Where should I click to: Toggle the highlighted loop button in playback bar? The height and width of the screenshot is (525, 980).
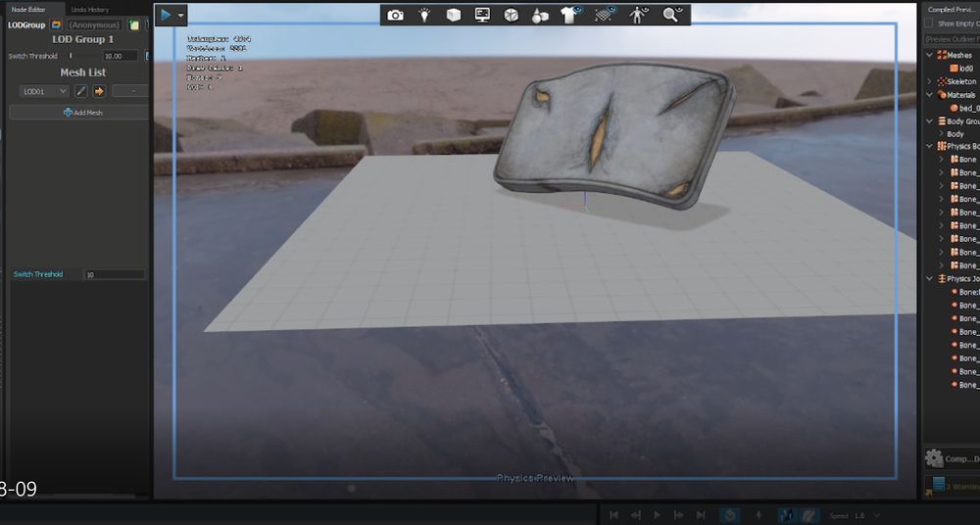729,515
